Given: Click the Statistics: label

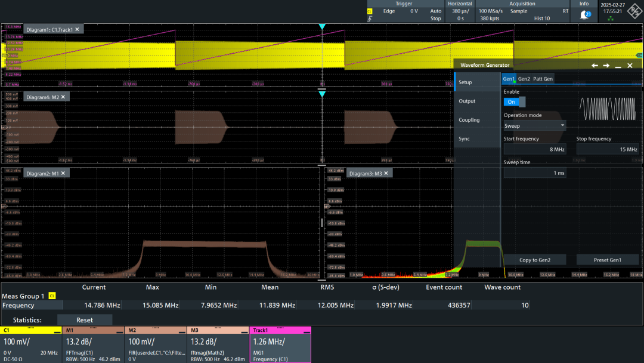Looking at the screenshot, I should (x=27, y=320).
